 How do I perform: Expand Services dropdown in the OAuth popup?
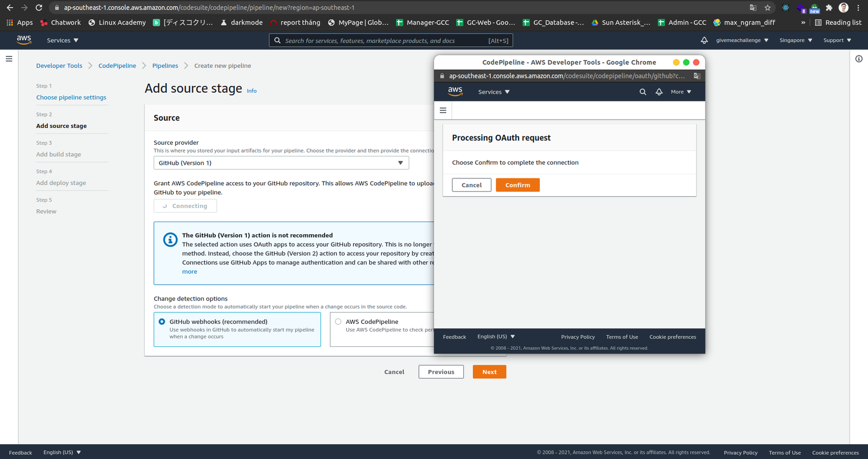click(493, 92)
